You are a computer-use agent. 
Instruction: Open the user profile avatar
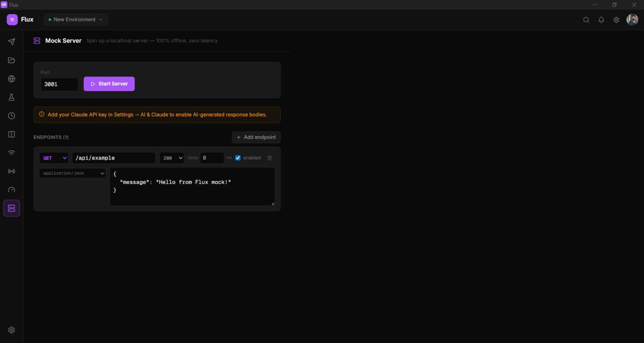[x=632, y=19]
